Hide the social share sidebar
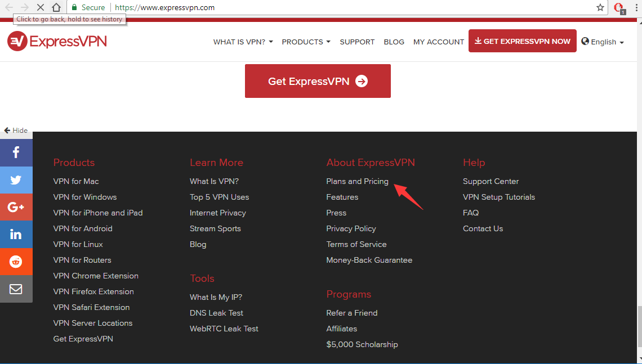This screenshot has height=364, width=642. click(x=16, y=131)
